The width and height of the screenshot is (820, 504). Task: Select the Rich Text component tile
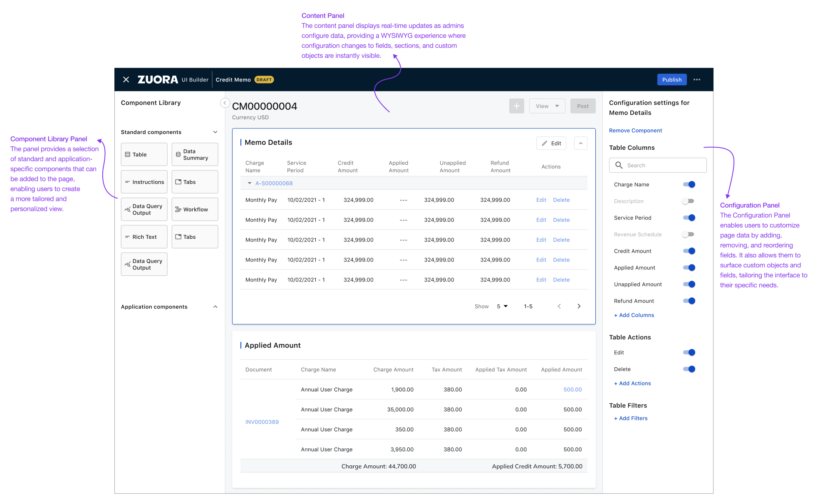(x=144, y=237)
